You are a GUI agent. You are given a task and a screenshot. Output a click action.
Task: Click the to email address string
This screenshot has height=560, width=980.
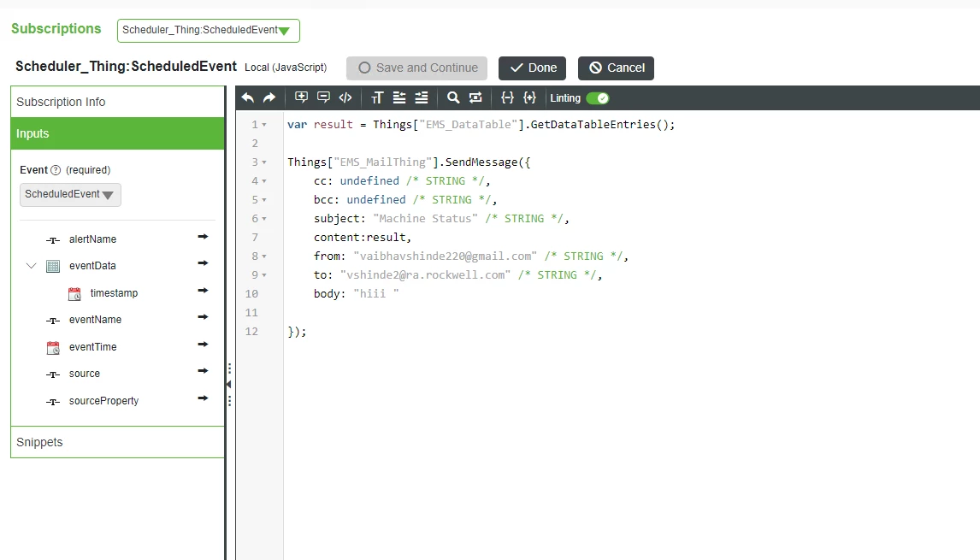point(425,275)
